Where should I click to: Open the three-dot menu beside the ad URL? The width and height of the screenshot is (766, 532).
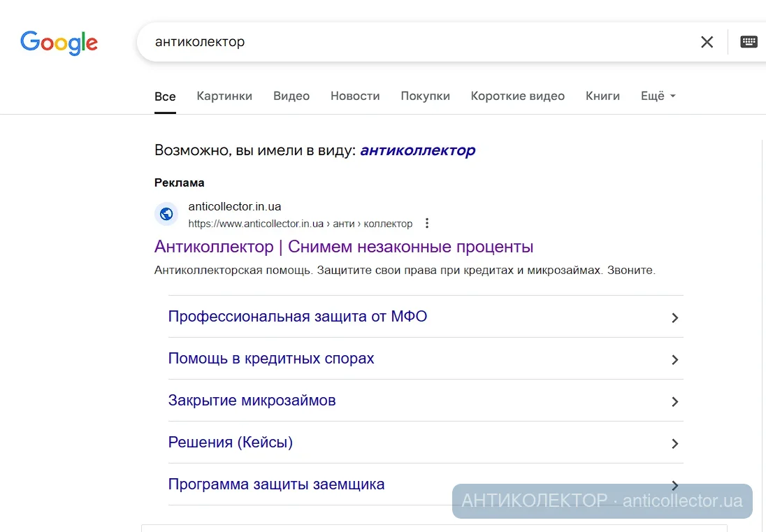point(427,223)
